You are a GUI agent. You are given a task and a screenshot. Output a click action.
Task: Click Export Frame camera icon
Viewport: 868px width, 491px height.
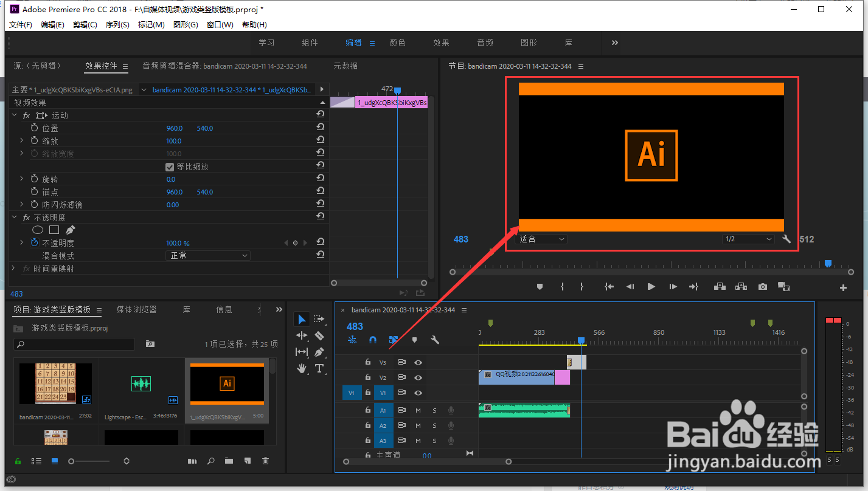click(x=763, y=287)
